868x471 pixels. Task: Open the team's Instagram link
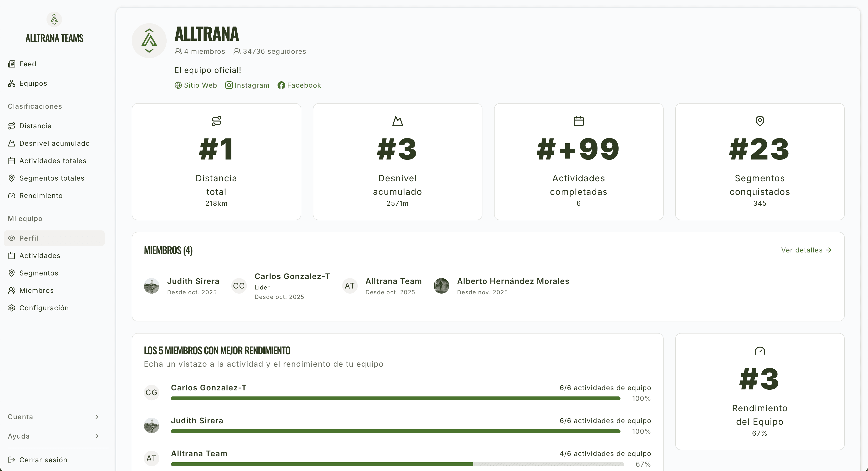[x=247, y=85]
